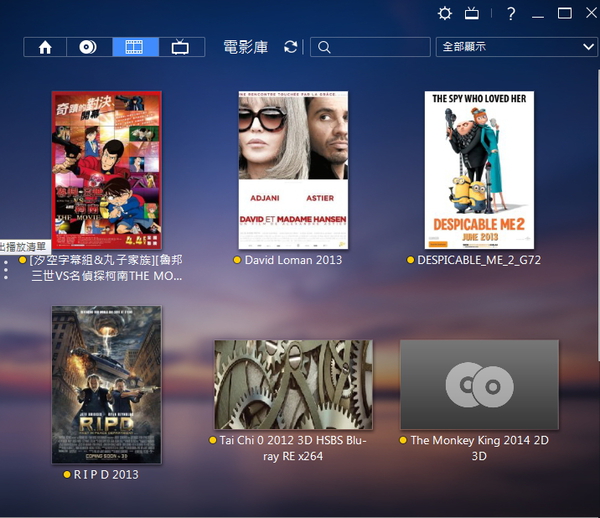Open The Monkey King disc placeholder

[479, 385]
